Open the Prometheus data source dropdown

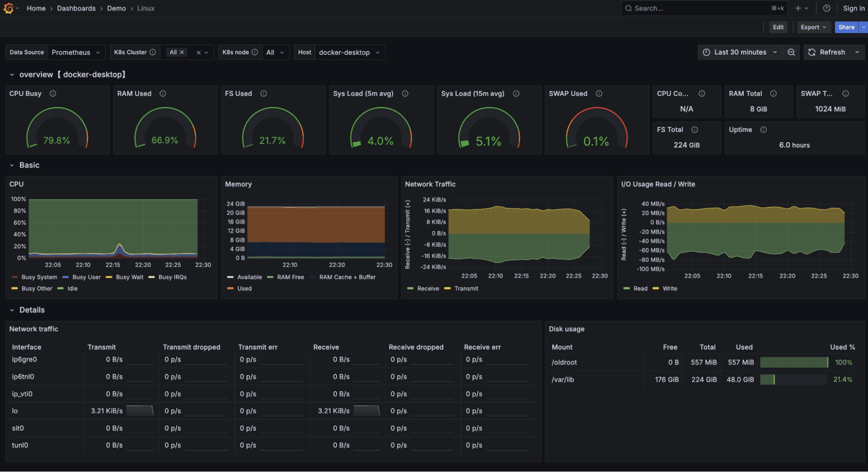[76, 52]
